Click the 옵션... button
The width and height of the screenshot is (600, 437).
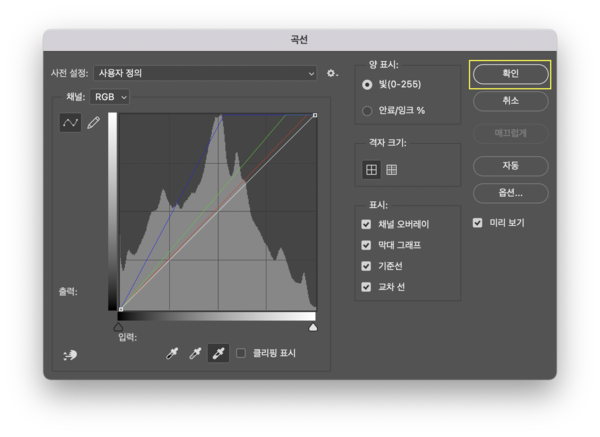[x=510, y=193]
